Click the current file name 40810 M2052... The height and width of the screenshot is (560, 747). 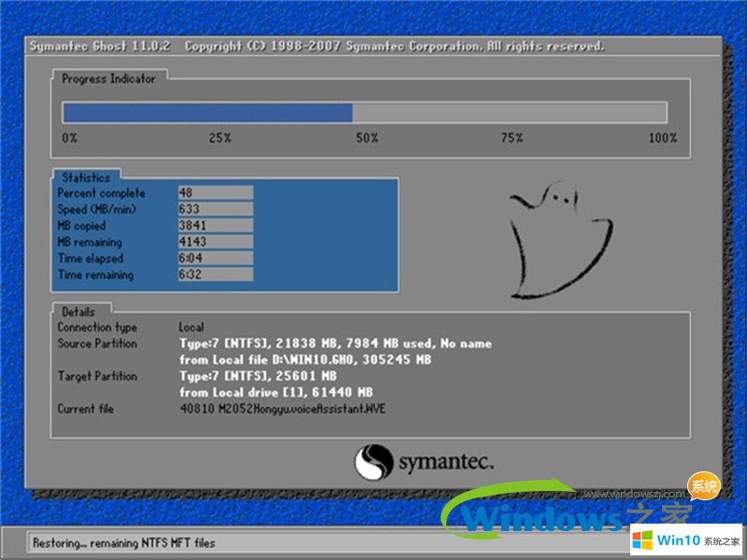tap(283, 409)
